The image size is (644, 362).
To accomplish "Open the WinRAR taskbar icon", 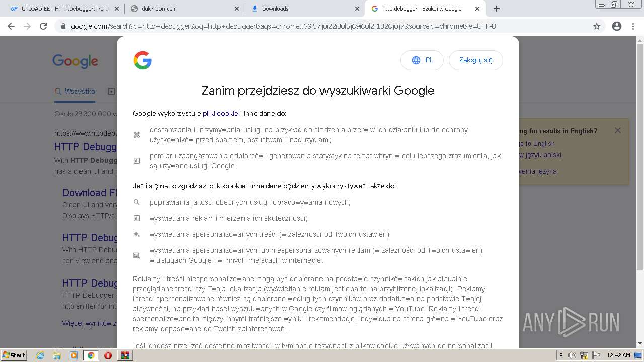I will tap(125, 355).
